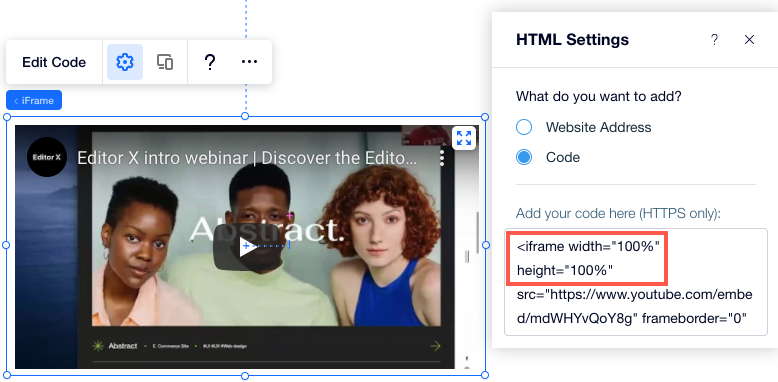Click 'What do you want to add?' text
Image resolution: width=778 pixels, height=382 pixels.
tap(599, 96)
